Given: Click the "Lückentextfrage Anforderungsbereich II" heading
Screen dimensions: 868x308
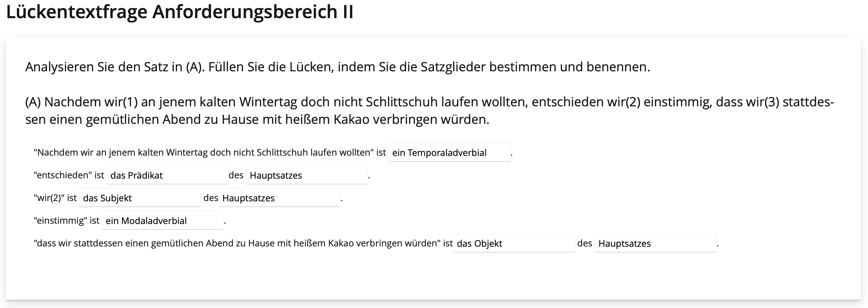Looking at the screenshot, I should [180, 12].
